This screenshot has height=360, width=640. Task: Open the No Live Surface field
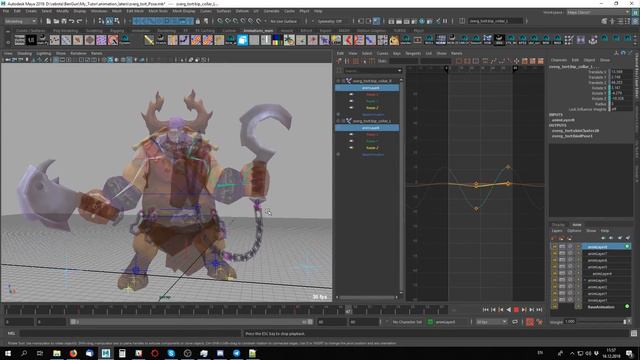tap(284, 21)
